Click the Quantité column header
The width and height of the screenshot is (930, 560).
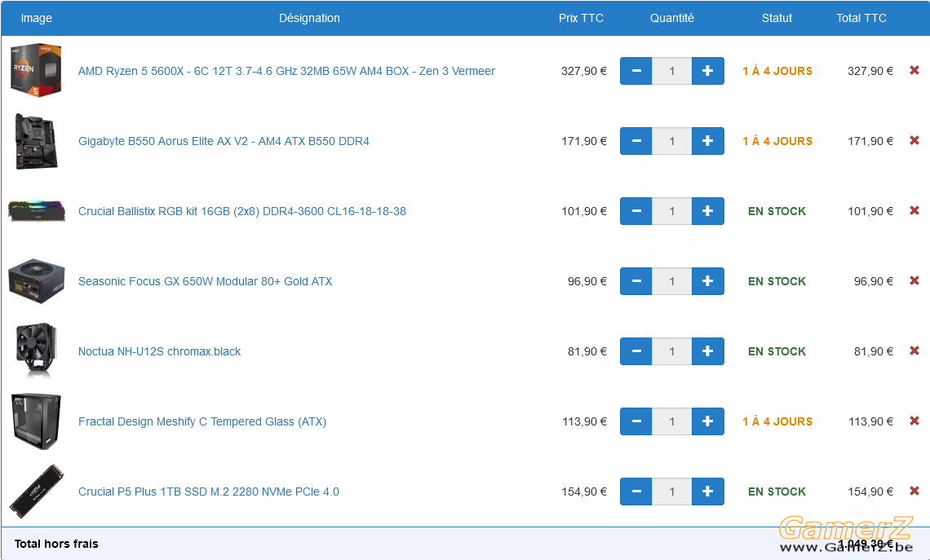(x=672, y=19)
